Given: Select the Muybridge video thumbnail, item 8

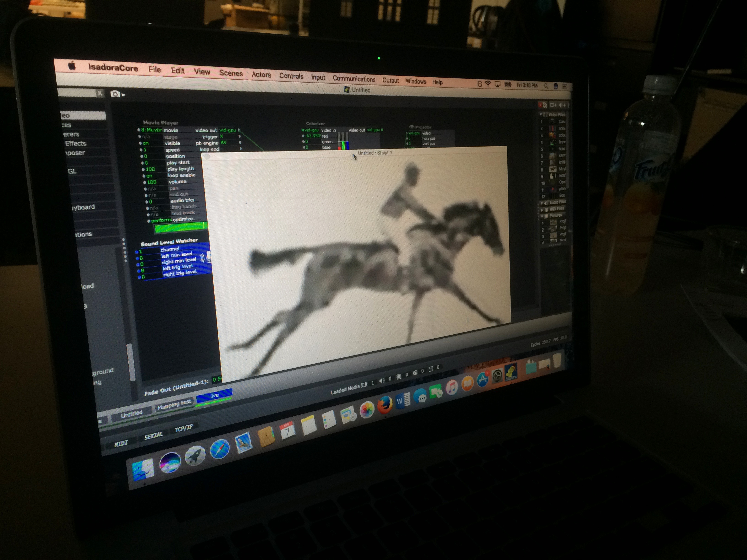Looking at the screenshot, I should point(553,169).
